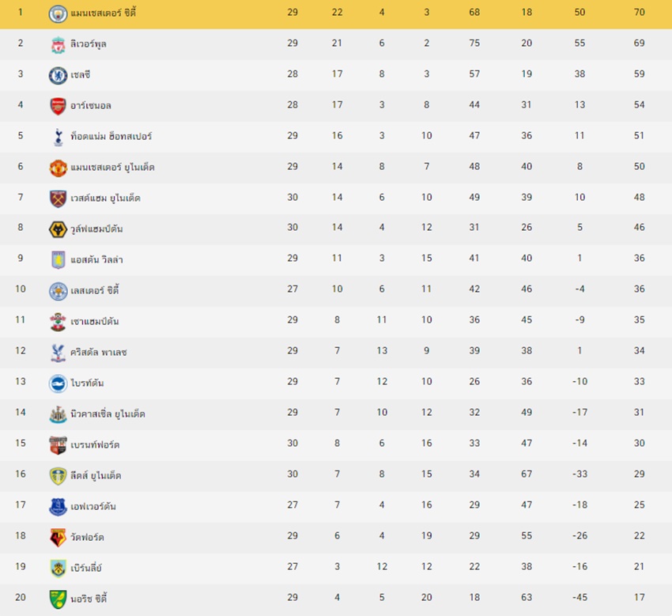Click the Chelsea club crest
672x616 pixels.
point(58,75)
